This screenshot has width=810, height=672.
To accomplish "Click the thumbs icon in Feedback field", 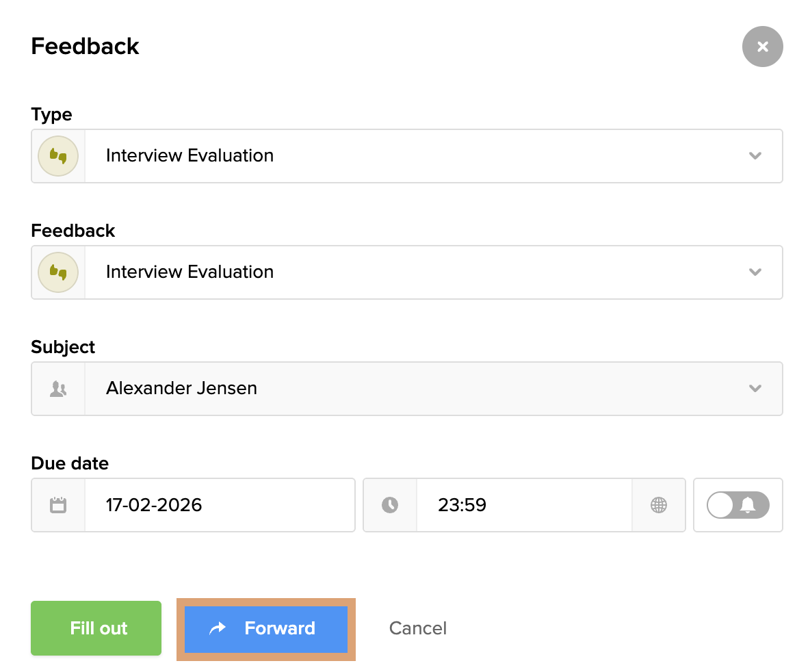I will tap(58, 272).
